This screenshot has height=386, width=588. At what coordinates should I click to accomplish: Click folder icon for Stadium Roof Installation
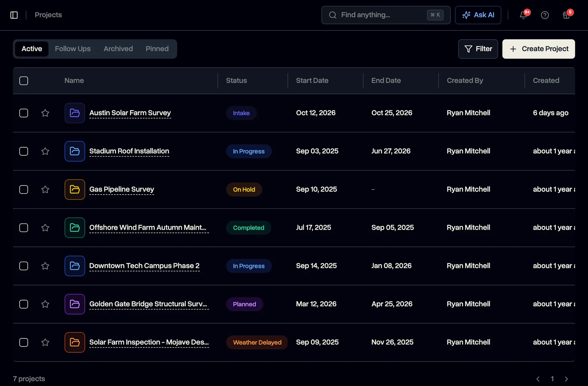point(75,151)
